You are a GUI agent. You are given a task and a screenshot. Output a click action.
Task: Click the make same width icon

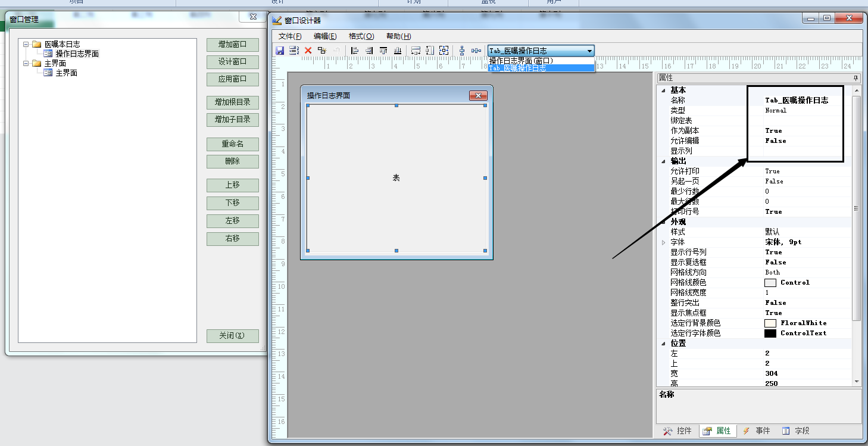416,51
